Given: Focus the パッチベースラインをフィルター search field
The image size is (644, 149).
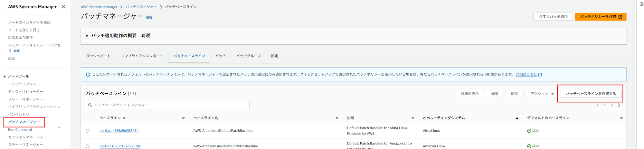Looking at the screenshot, I should pyautogui.click(x=168, y=105).
